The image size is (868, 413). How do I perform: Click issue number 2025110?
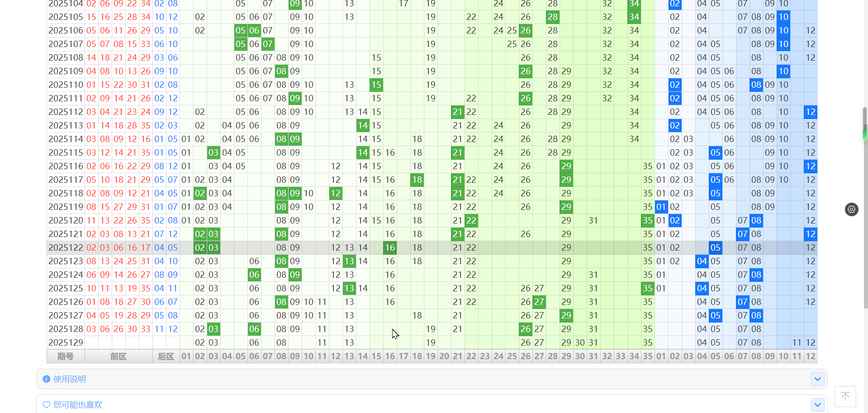(66, 85)
